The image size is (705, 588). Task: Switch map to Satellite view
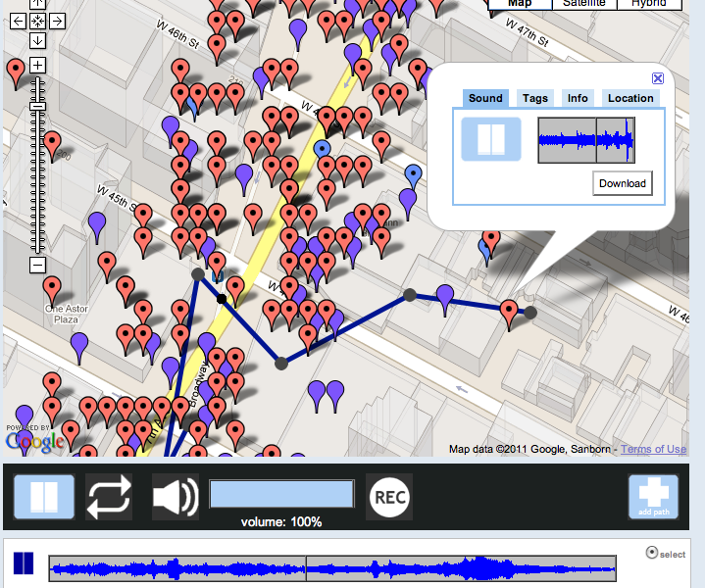click(583, 3)
